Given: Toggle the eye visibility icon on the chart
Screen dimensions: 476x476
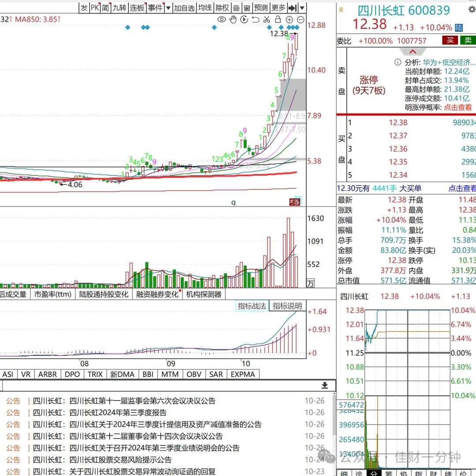Looking at the screenshot, I should [x=222, y=19].
